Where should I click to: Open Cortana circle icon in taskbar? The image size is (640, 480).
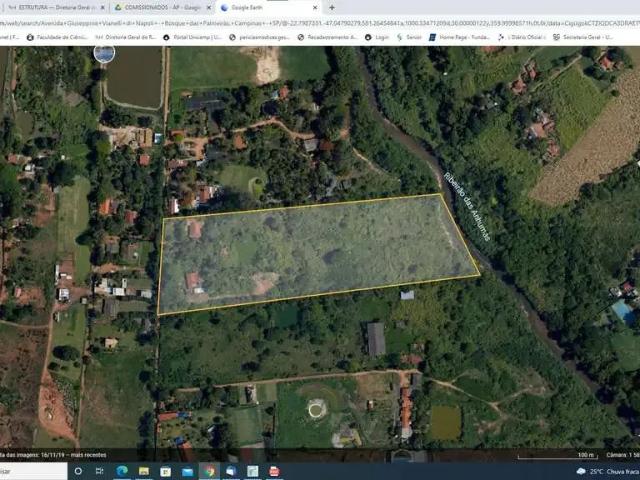78,471
